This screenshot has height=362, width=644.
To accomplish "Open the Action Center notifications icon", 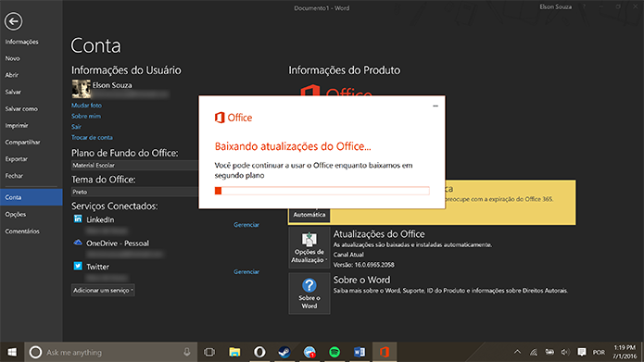I will 582,352.
